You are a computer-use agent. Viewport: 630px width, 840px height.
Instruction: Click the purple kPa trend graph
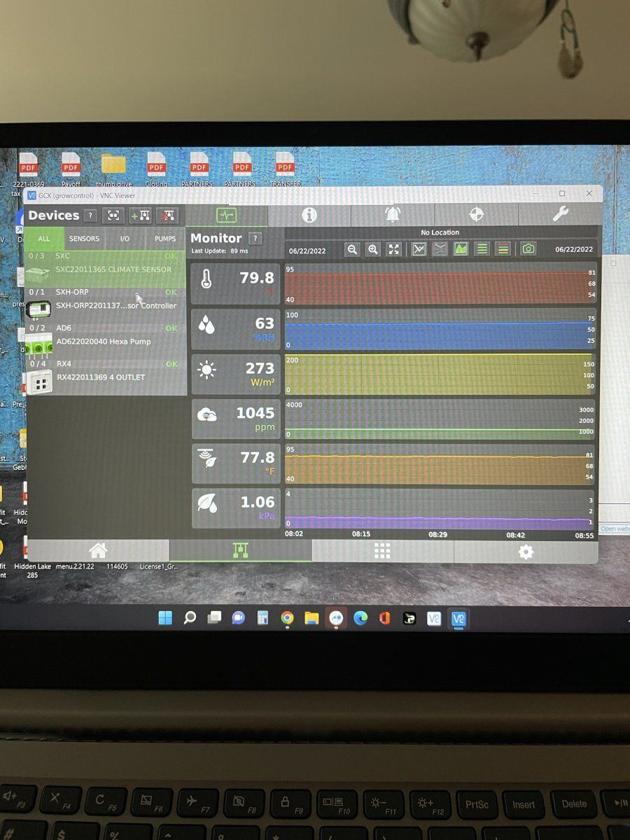[x=440, y=508]
